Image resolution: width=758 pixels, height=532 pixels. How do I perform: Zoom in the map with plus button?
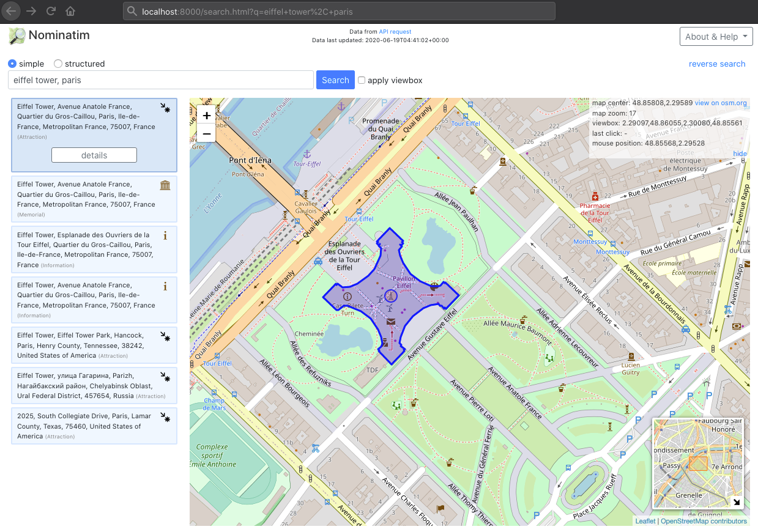[207, 115]
